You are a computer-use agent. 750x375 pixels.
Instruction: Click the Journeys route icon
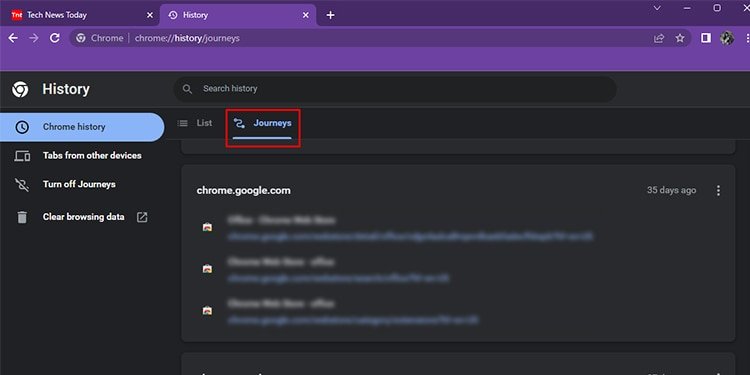pos(239,123)
